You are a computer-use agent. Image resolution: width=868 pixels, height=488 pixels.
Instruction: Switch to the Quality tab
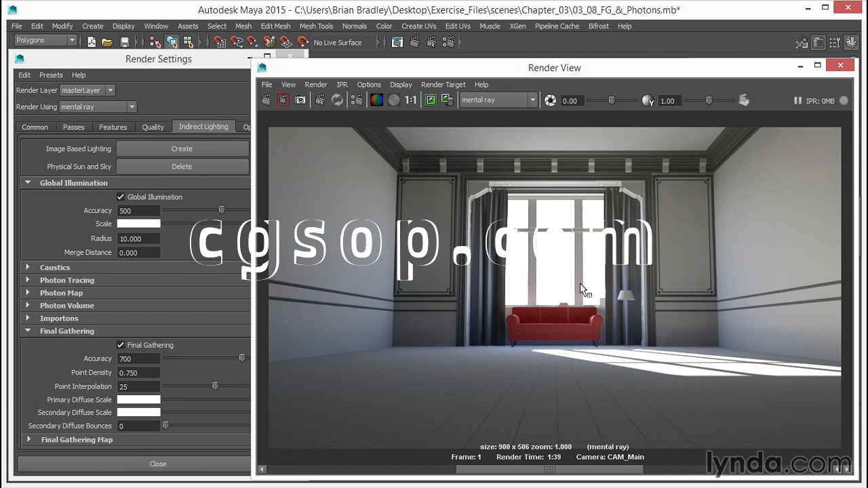pos(153,127)
